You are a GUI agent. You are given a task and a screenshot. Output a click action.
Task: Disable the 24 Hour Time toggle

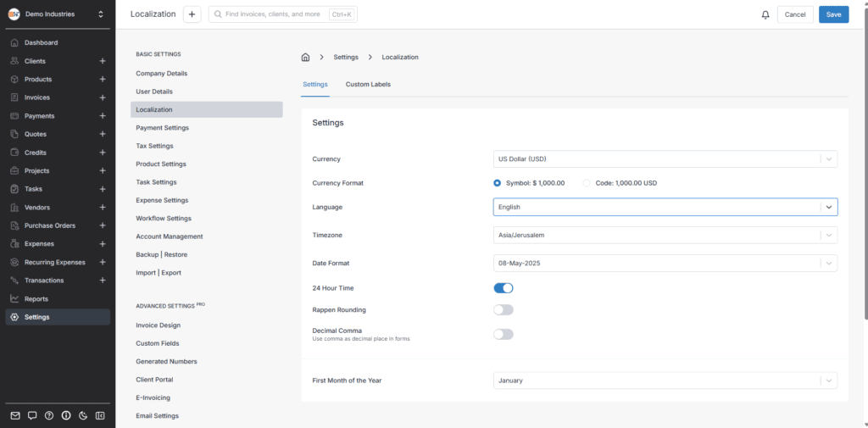pos(504,288)
